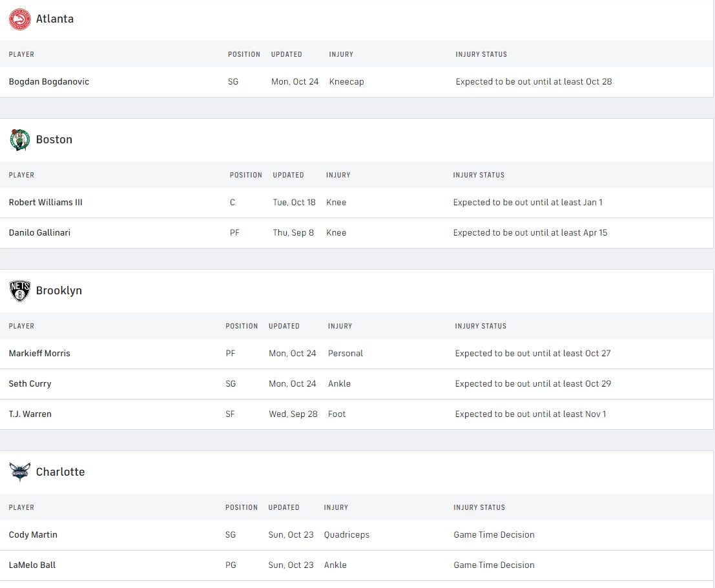Click the Atlanta Hawks team logo

19,19
